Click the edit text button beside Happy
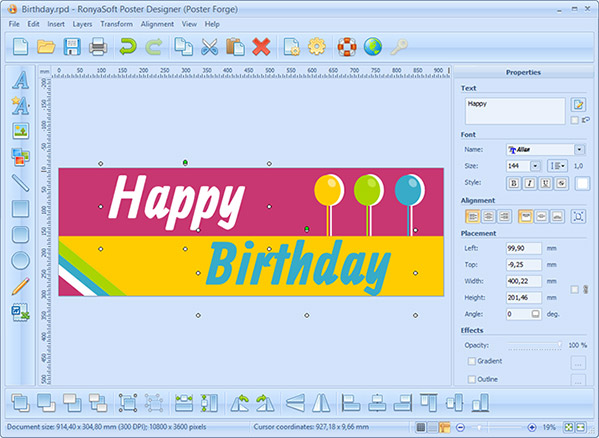599x438 pixels. tap(578, 105)
